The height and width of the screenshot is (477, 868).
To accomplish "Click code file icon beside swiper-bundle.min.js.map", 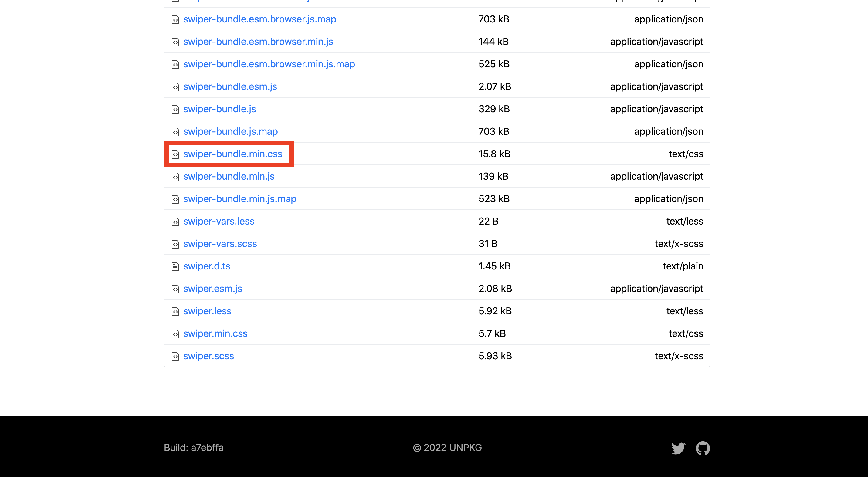I will [x=175, y=199].
